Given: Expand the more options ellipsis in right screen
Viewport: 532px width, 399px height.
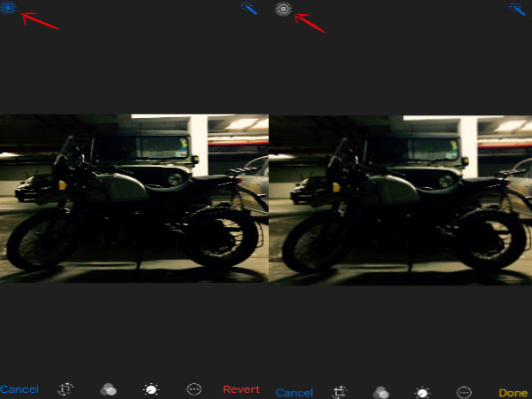Looking at the screenshot, I should coord(464,391).
